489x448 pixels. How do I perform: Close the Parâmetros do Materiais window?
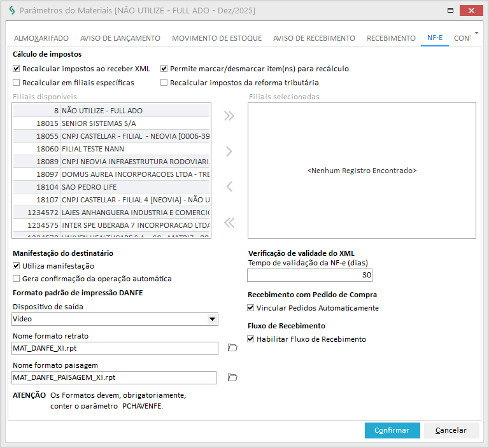click(471, 11)
